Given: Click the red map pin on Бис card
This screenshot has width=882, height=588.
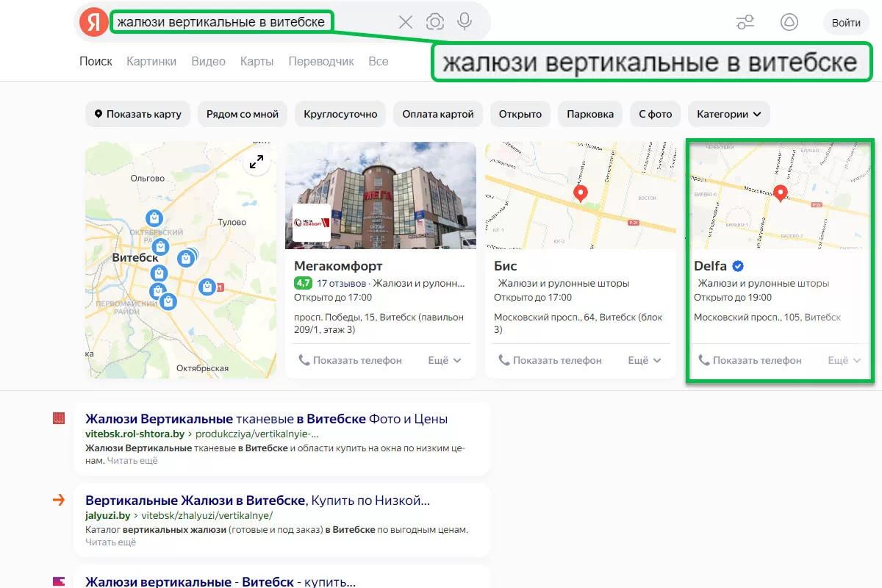Looking at the screenshot, I should point(581,193).
